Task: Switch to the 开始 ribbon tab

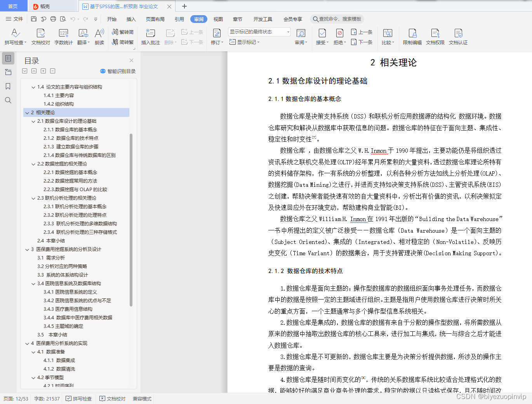Action: pos(112,19)
